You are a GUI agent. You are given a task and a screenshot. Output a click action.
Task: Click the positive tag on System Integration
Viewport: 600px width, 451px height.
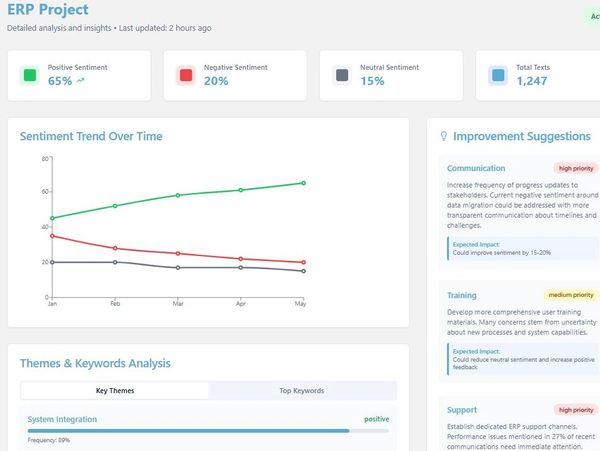377,419
